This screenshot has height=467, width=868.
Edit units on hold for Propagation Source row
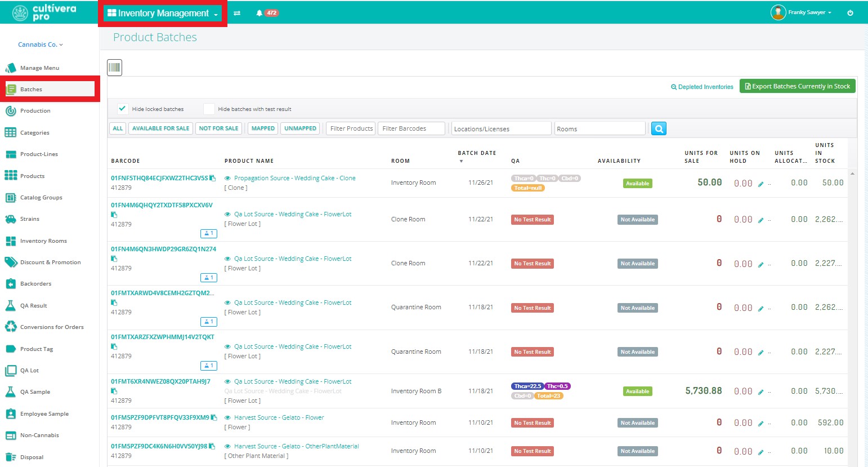760,184
